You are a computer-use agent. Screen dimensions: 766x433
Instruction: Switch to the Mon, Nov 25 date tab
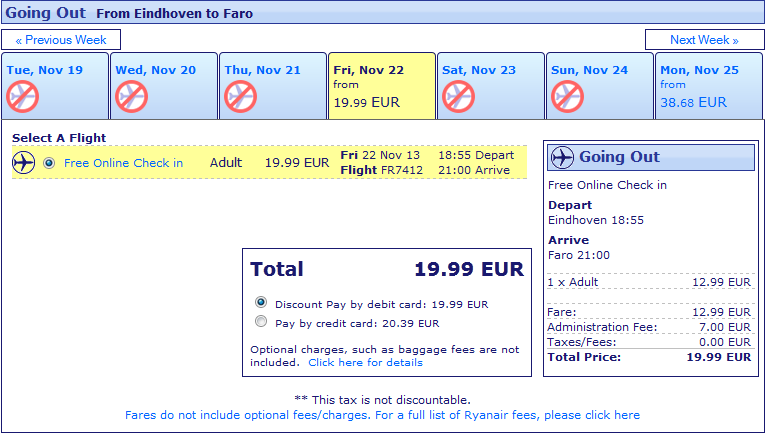tap(708, 86)
